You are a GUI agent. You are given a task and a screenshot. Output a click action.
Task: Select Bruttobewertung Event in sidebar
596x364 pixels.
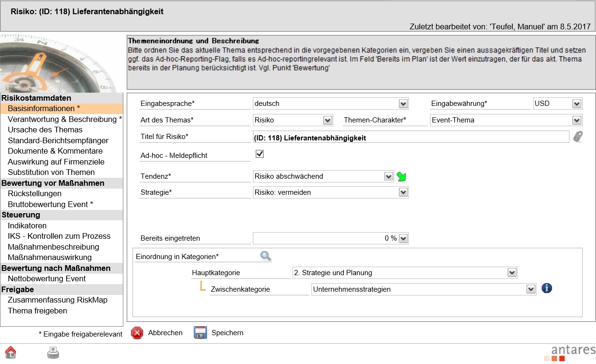50,204
